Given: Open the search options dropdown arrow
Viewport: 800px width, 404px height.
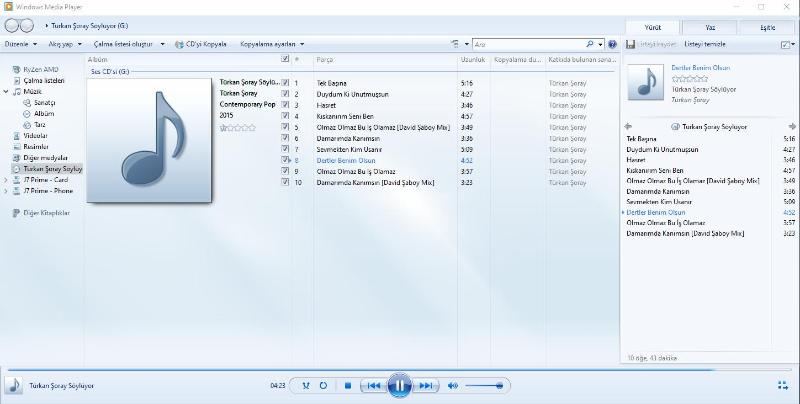Looking at the screenshot, I should 600,44.
